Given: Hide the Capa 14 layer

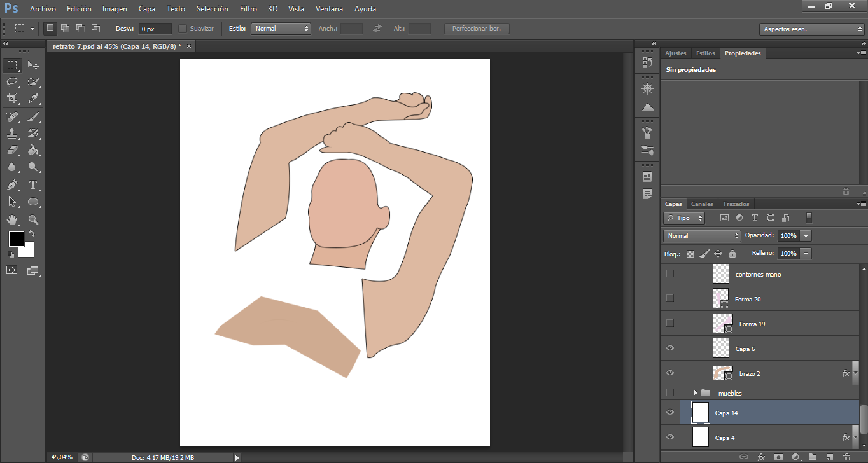Looking at the screenshot, I should pos(669,413).
